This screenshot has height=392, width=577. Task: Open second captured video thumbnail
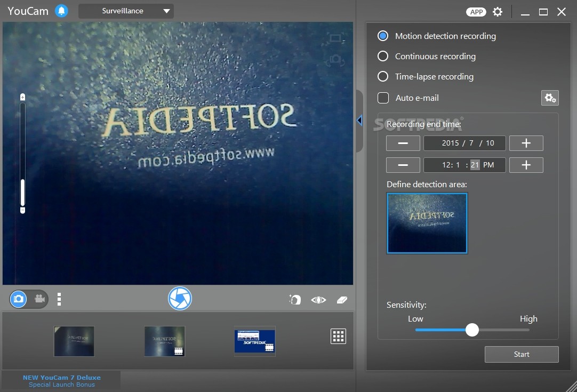coord(164,341)
